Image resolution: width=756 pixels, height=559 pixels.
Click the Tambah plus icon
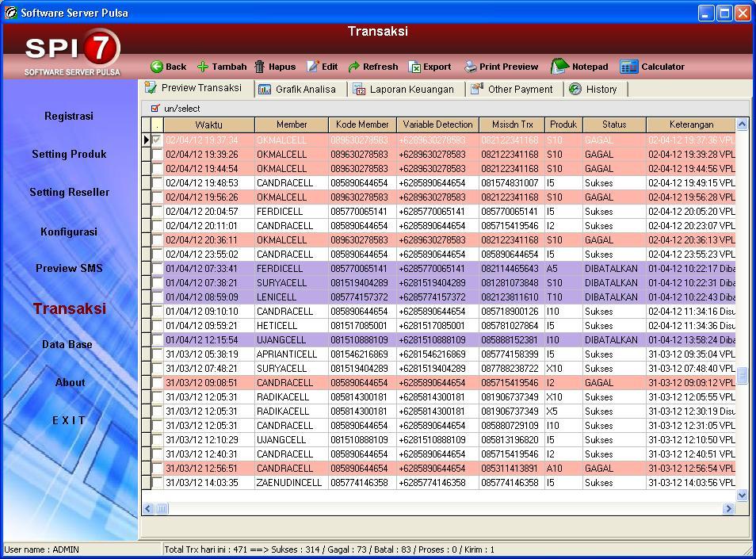[x=203, y=67]
